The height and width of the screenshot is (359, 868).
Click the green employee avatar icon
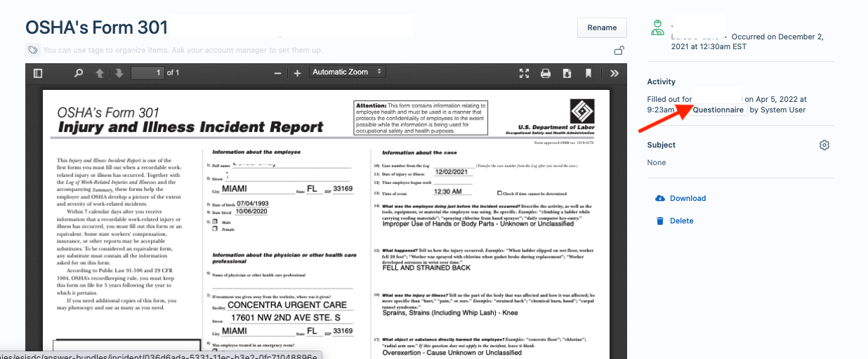tap(657, 27)
